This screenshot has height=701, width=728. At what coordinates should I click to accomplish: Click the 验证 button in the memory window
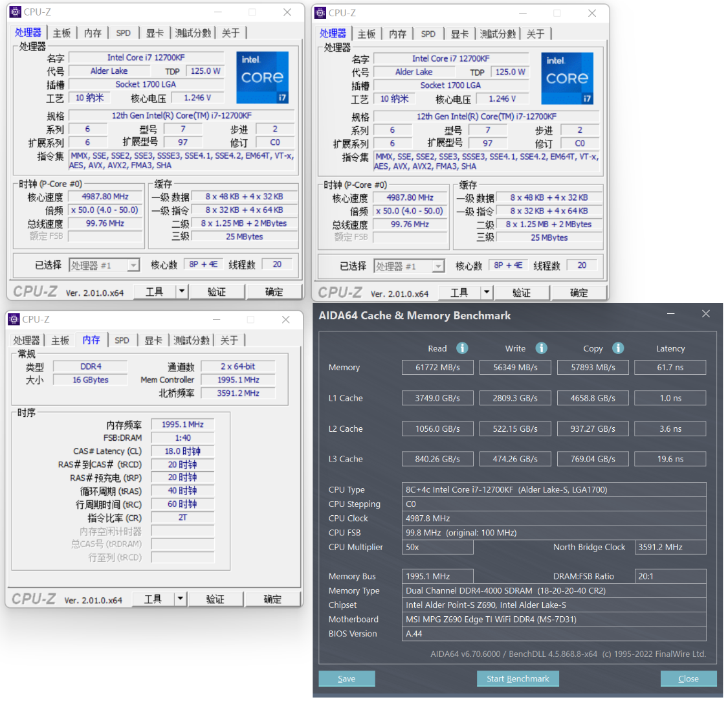pos(215,599)
